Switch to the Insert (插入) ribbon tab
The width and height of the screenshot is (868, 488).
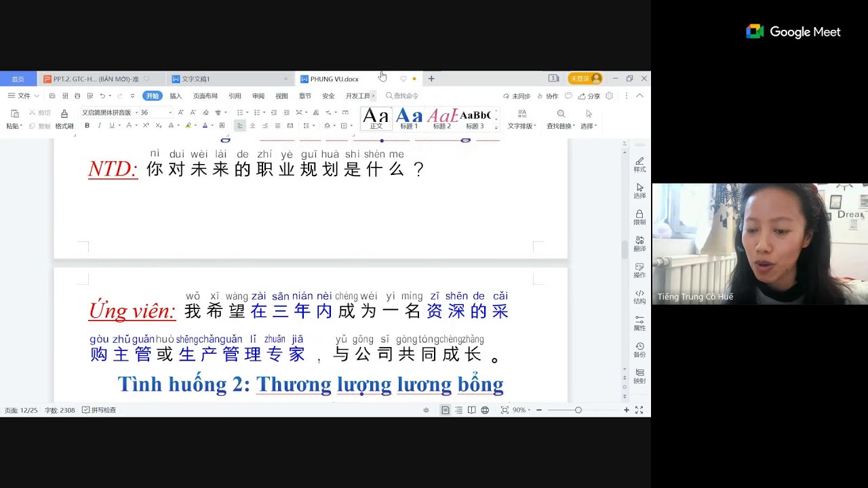click(176, 96)
